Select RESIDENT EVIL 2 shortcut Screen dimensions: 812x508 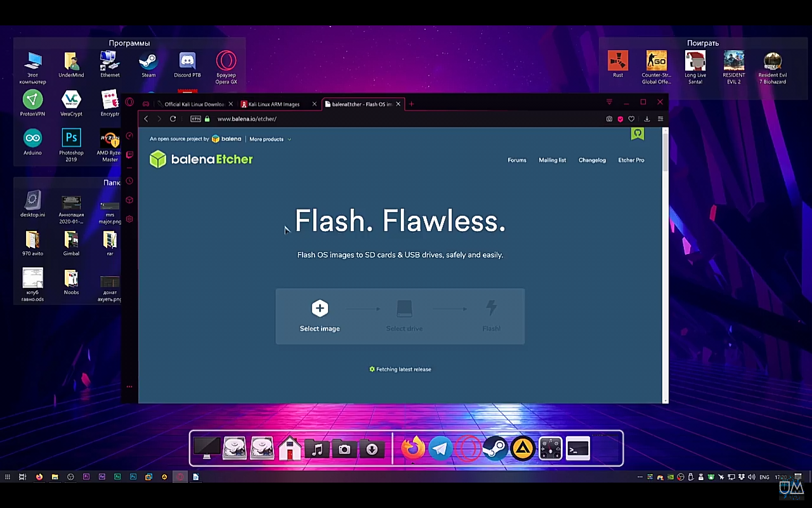coord(734,67)
